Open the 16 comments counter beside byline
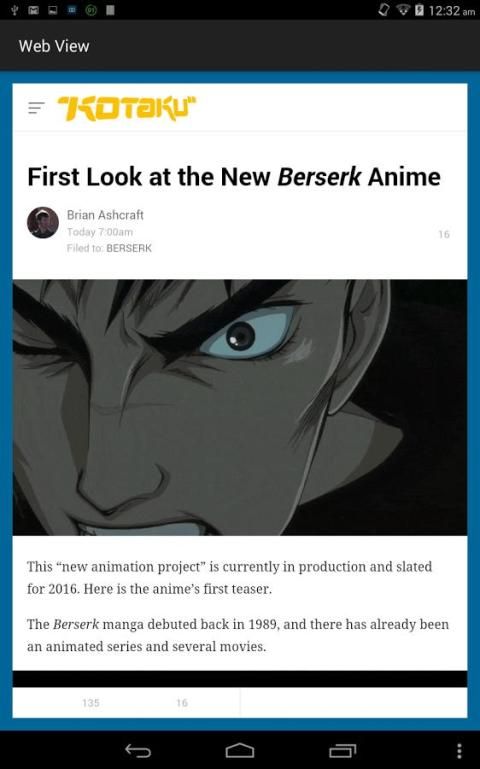This screenshot has width=480, height=769. (444, 234)
